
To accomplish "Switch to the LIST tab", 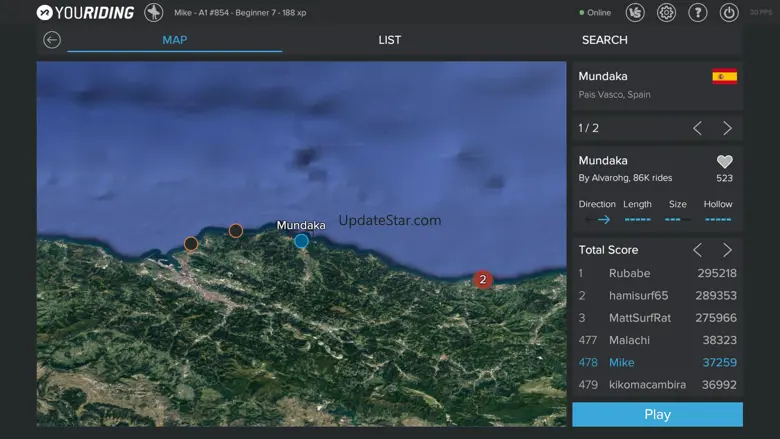I will tap(390, 40).
